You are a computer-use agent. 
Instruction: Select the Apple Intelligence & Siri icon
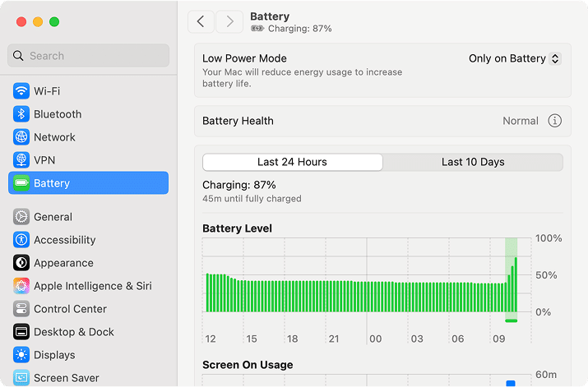21,286
